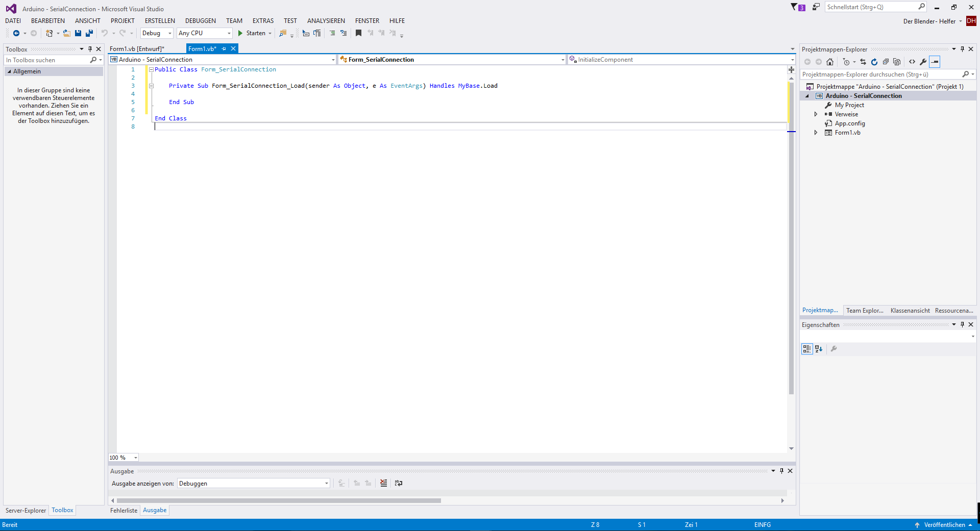Image resolution: width=980 pixels, height=531 pixels.
Task: Select the View Code icon in Solution Explorer
Action: point(913,62)
